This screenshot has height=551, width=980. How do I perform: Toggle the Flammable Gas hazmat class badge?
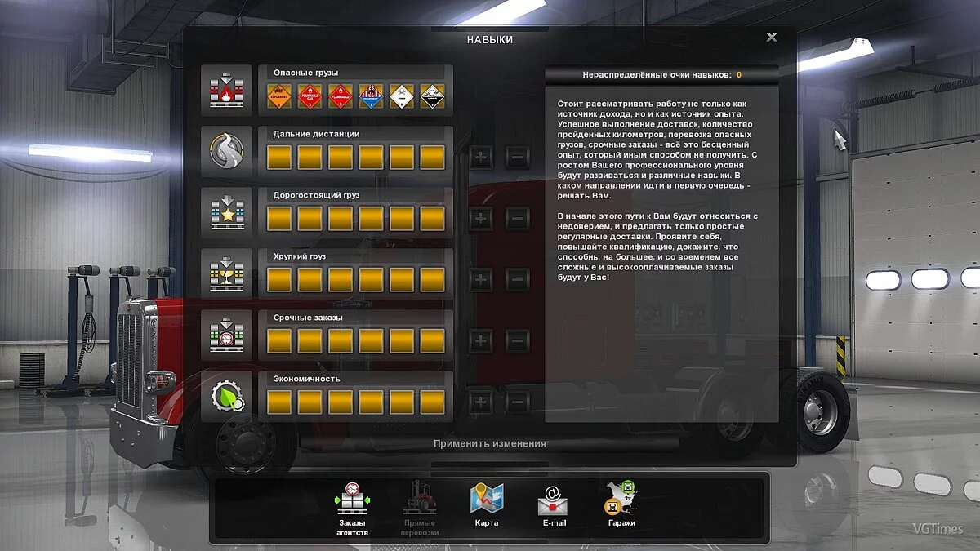coord(310,96)
